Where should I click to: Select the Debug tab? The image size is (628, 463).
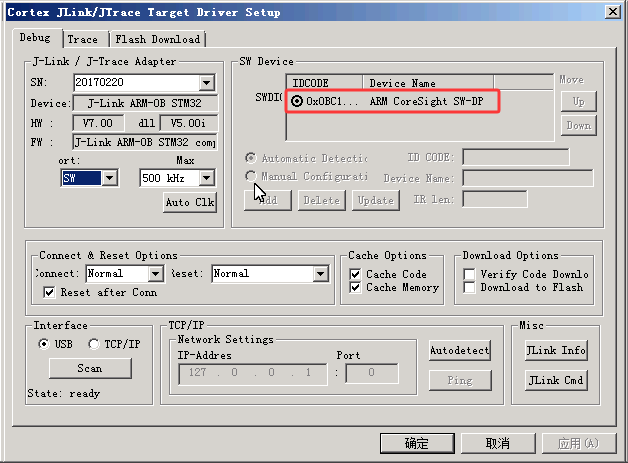point(37,38)
